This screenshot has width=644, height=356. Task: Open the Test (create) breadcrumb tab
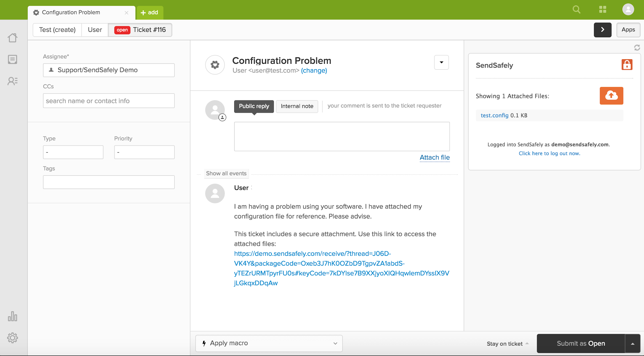click(x=57, y=30)
